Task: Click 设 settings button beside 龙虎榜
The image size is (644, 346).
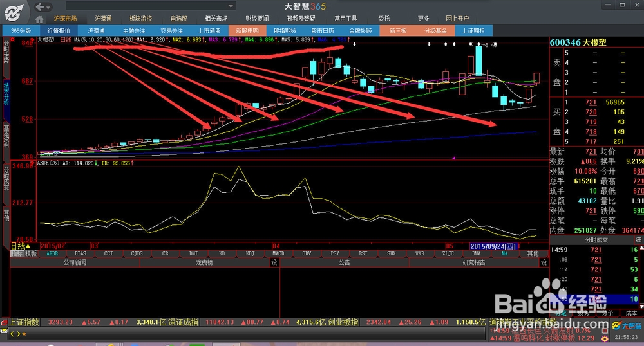Action: 274,262
